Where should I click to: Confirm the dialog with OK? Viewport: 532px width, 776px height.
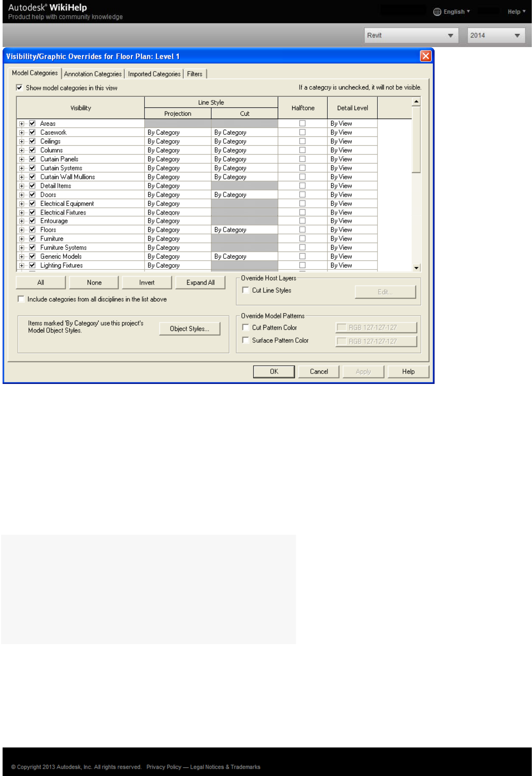[x=274, y=371]
